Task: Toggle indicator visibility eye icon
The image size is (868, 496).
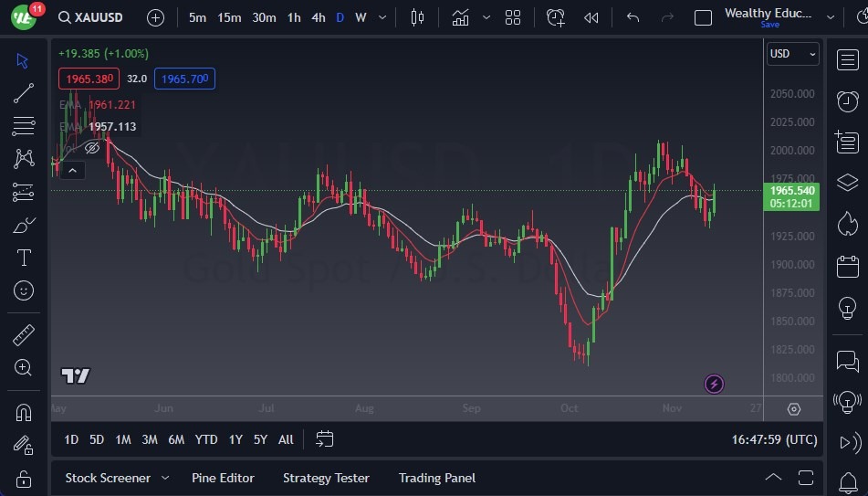Action: point(92,147)
